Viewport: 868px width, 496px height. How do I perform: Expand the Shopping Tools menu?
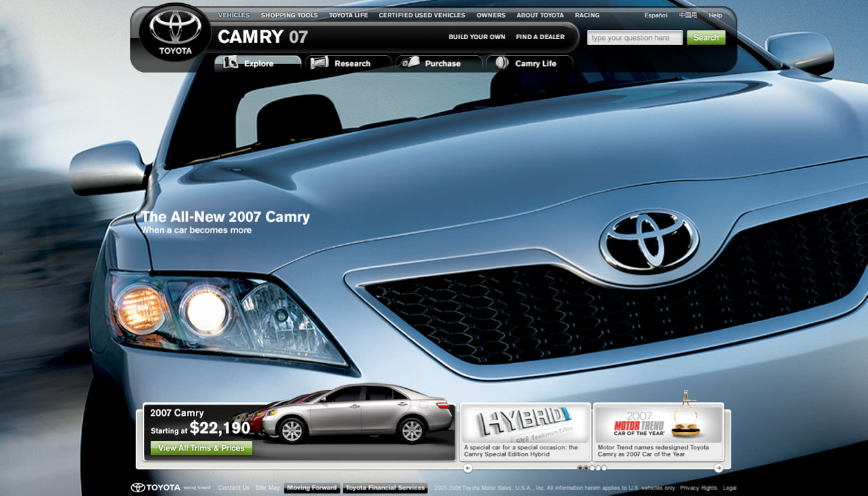(x=289, y=15)
